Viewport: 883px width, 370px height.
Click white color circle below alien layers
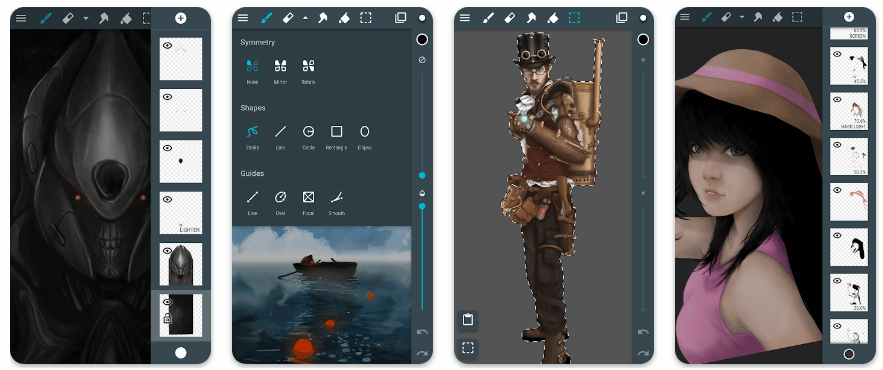click(x=181, y=353)
